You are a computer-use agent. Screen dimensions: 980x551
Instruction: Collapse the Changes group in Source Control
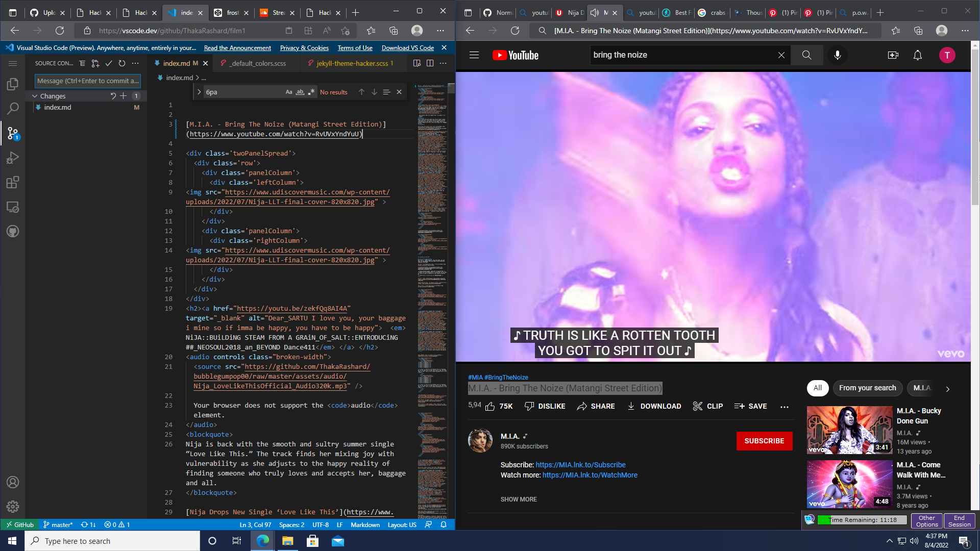point(35,96)
